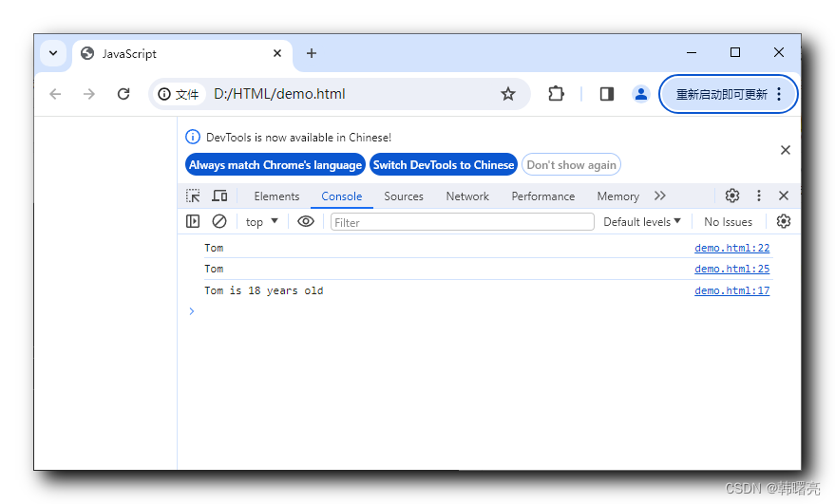Viewport: 835px width, 504px height.
Task: Reload the demo.html page
Action: (x=123, y=94)
